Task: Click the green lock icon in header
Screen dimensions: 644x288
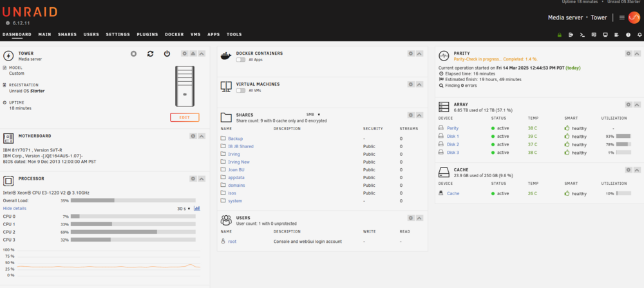Action: tap(560, 35)
